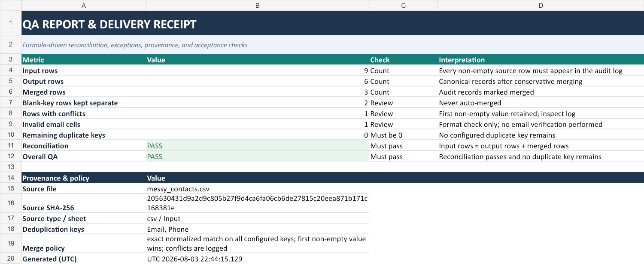Click the formula-driven reconciliation subtitle cell
The width and height of the screenshot is (644, 264).
click(x=333, y=45)
